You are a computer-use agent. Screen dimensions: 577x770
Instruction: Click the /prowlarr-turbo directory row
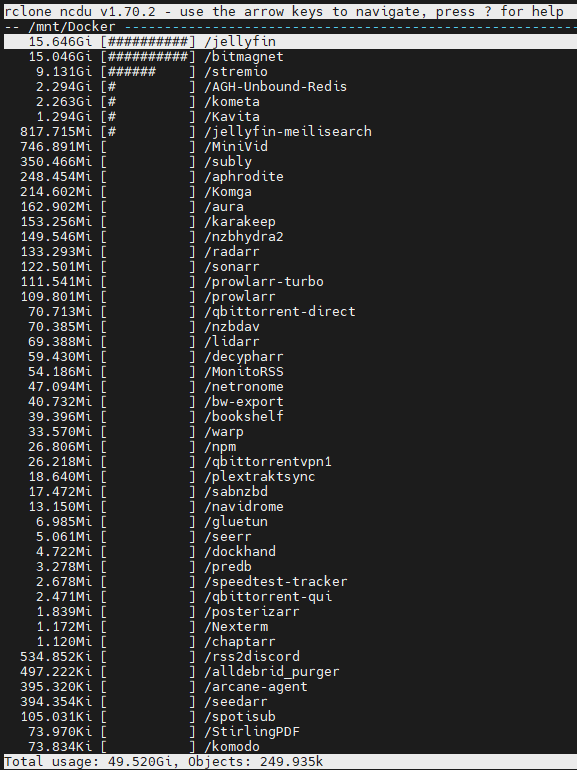(x=290, y=281)
